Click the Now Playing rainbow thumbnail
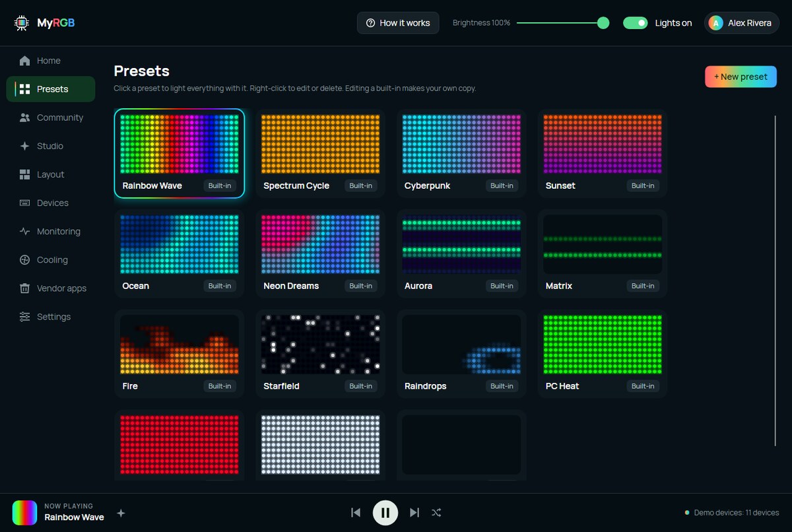The width and height of the screenshot is (792, 532). pyautogui.click(x=24, y=512)
